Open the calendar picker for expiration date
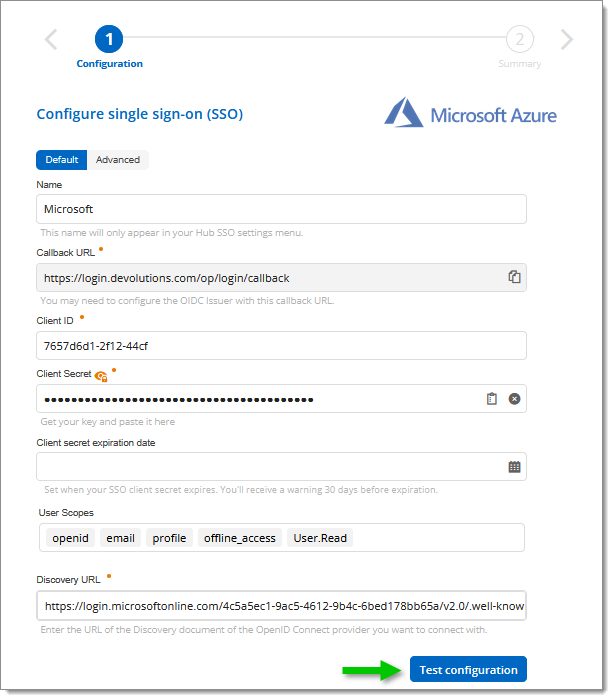Image resolution: width=613 pixels, height=700 pixels. (x=514, y=467)
